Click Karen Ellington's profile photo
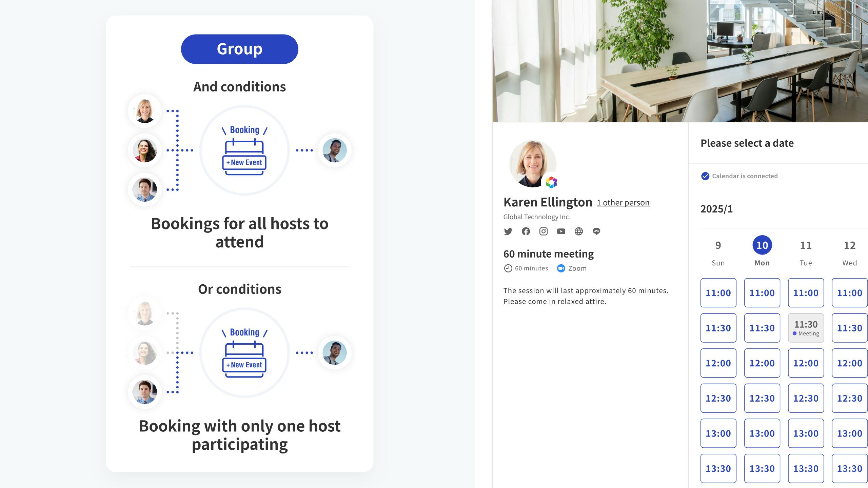868x488 pixels. (532, 164)
